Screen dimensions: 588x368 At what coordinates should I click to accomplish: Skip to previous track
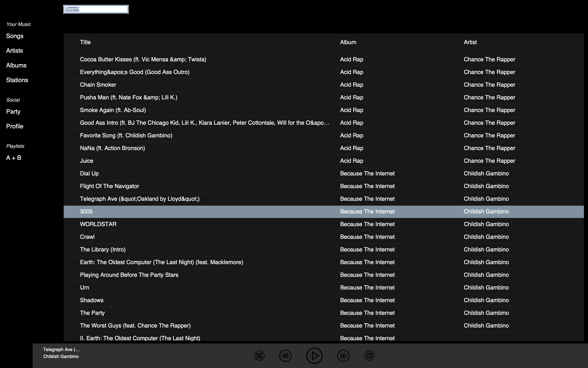pyautogui.click(x=285, y=356)
